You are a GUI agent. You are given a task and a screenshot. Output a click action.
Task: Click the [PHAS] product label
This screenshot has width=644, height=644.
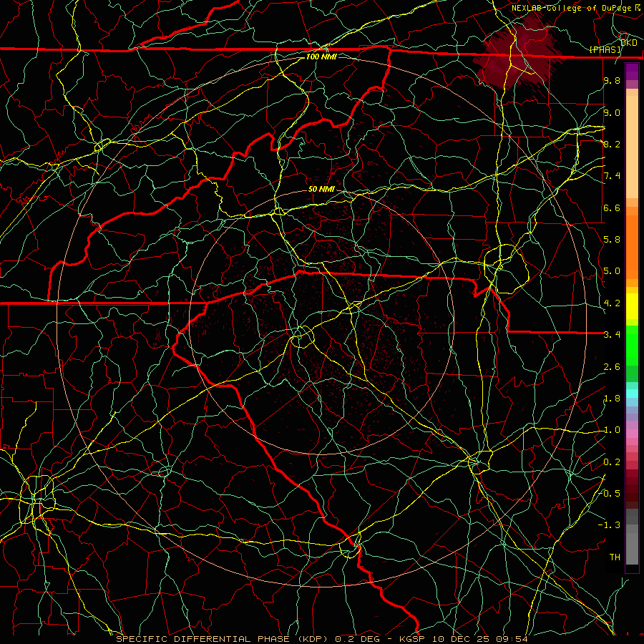pyautogui.click(x=605, y=49)
